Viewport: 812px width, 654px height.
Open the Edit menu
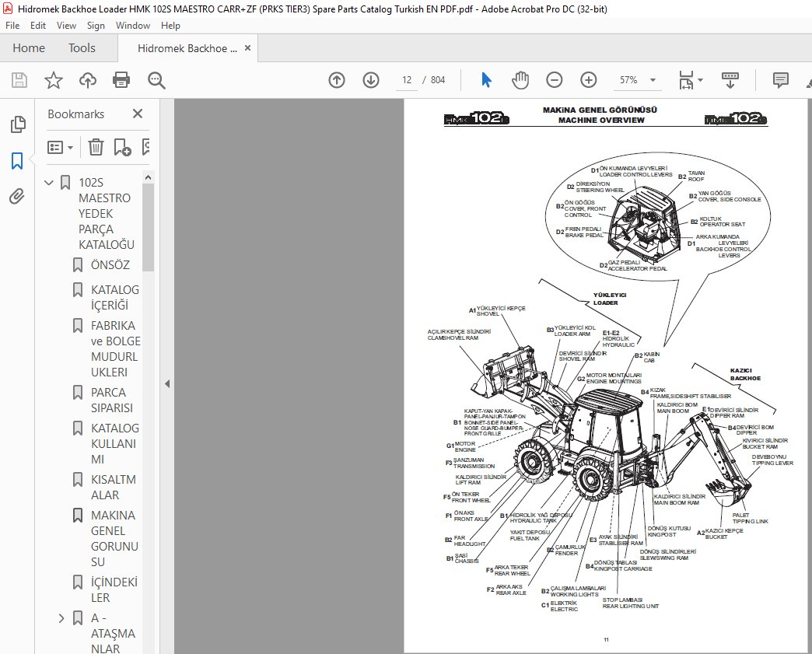click(x=38, y=26)
